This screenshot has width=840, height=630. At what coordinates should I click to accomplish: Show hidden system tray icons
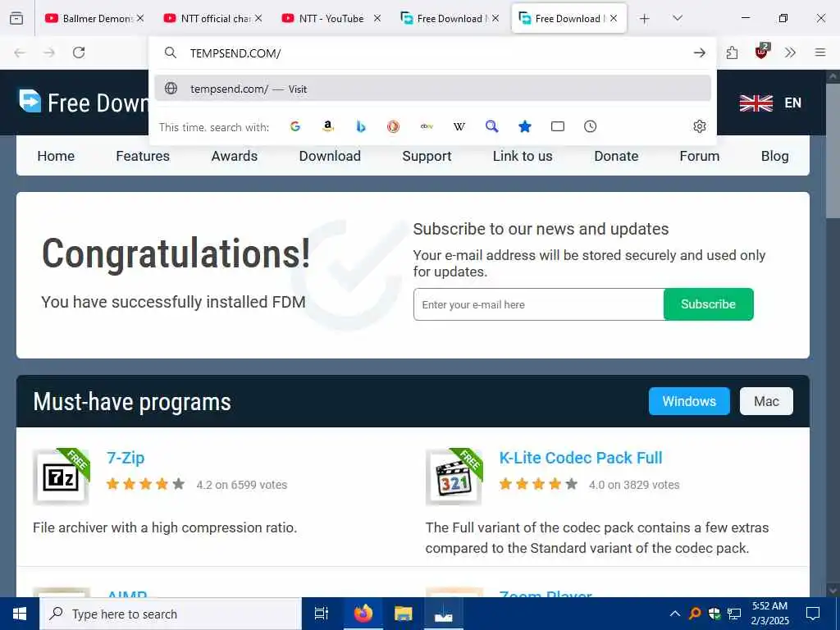coord(675,614)
